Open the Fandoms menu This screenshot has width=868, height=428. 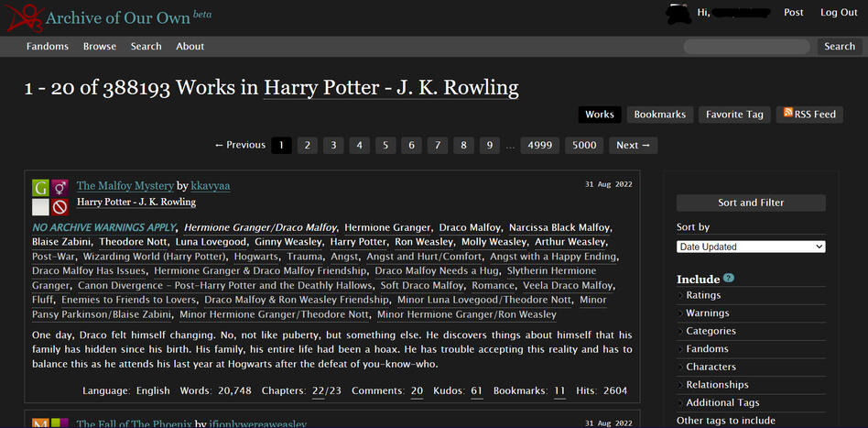[x=48, y=47]
